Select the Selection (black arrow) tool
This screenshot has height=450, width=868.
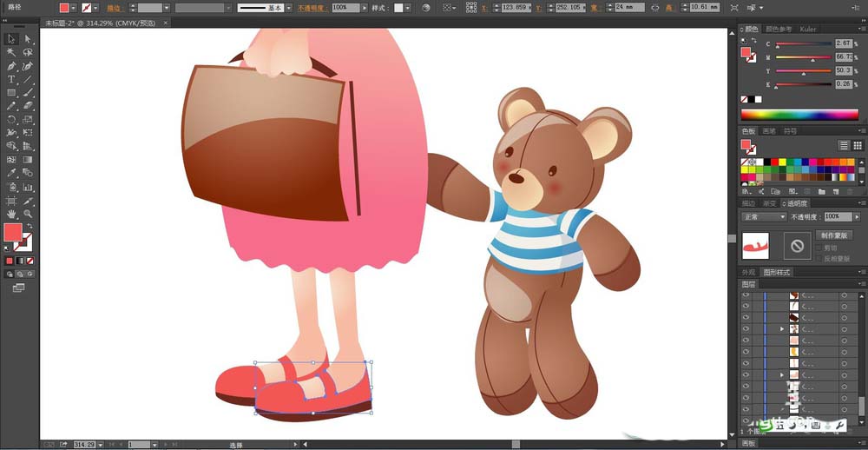(x=11, y=39)
